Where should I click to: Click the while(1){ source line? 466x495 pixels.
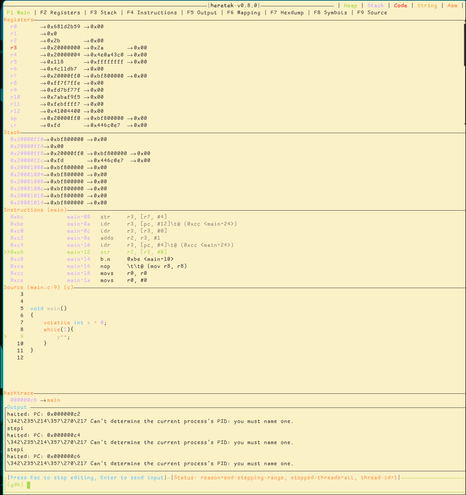tap(58, 330)
